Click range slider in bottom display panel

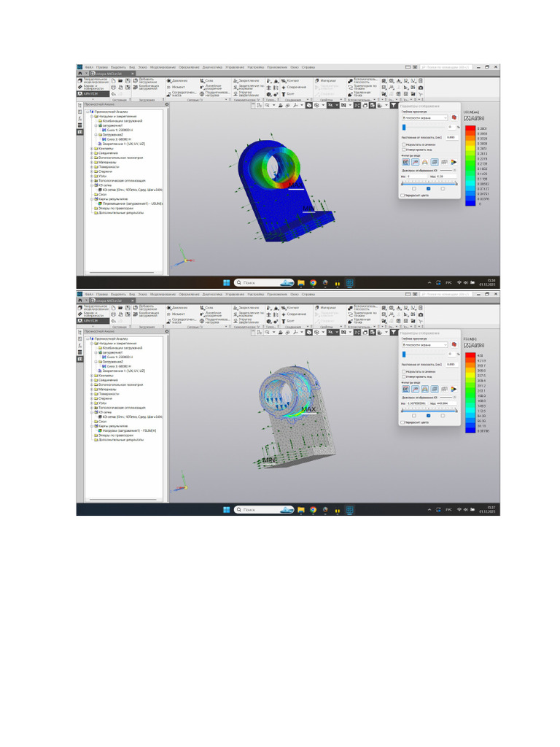coord(429,410)
